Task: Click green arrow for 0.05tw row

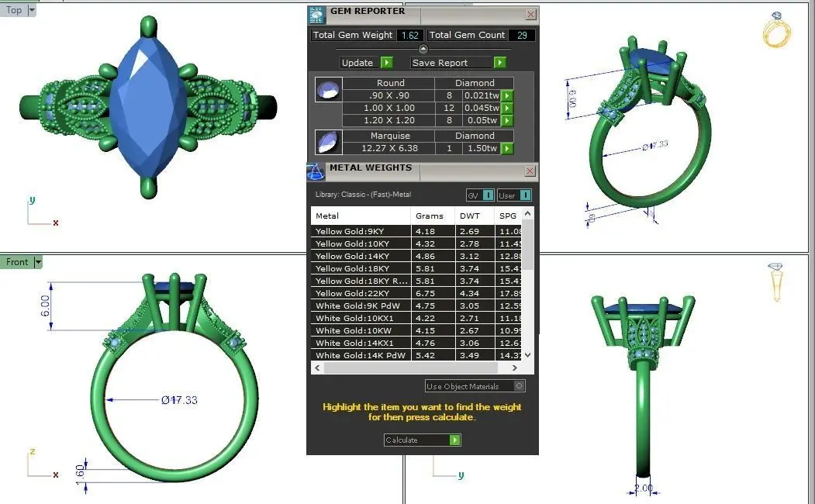Action: (507, 120)
